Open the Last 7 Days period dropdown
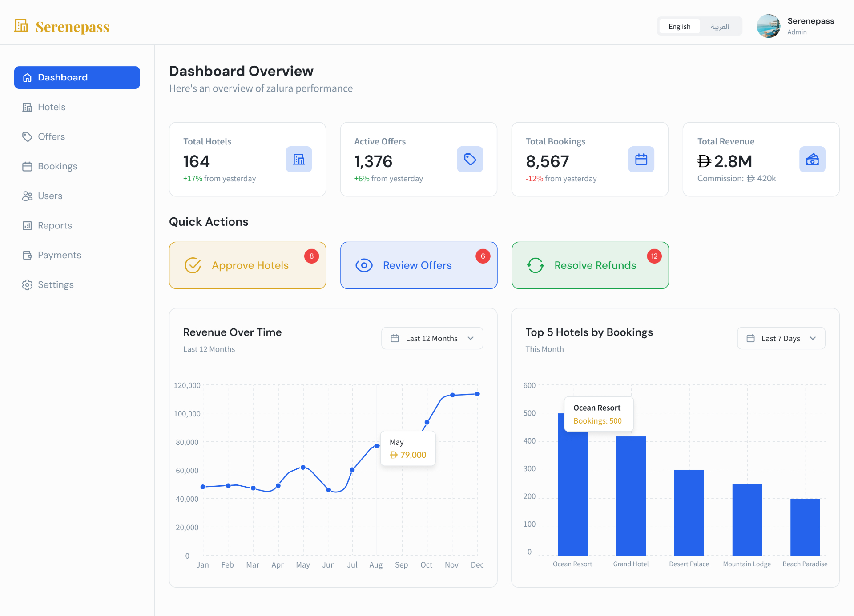 [x=781, y=338]
